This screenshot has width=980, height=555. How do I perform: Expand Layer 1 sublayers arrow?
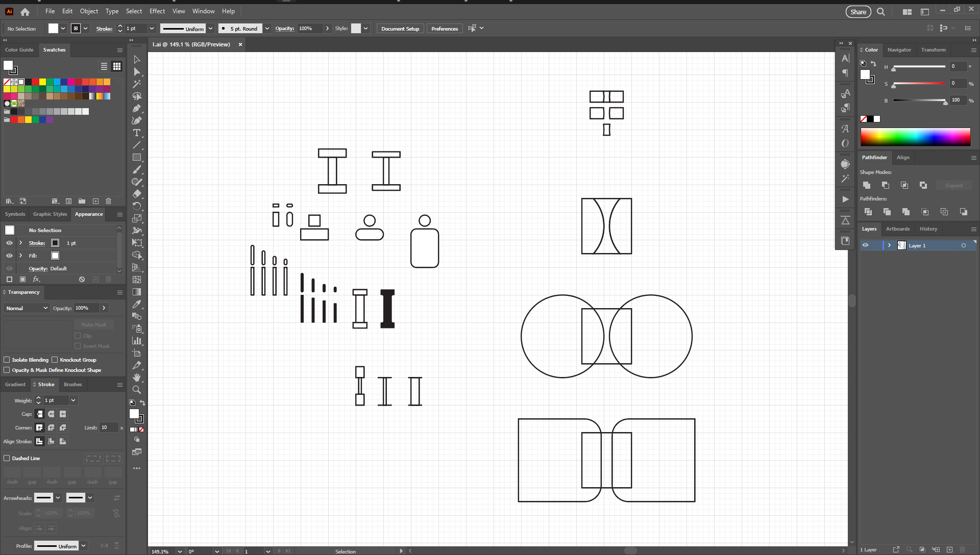[889, 245]
